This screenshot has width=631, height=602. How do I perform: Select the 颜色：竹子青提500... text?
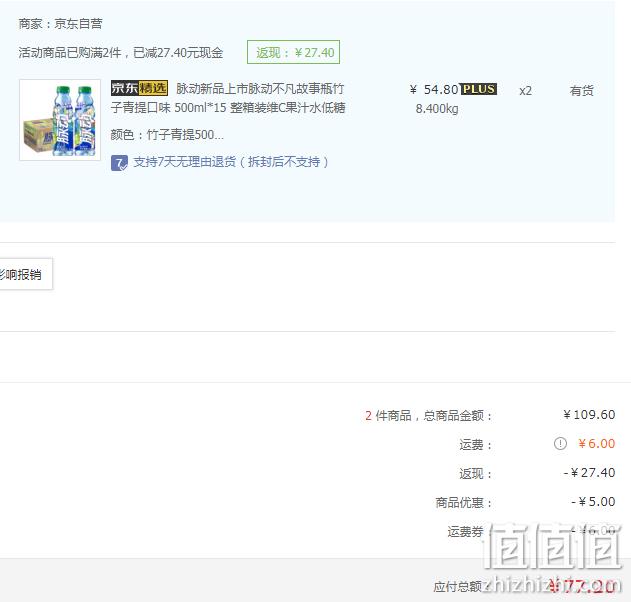167,134
